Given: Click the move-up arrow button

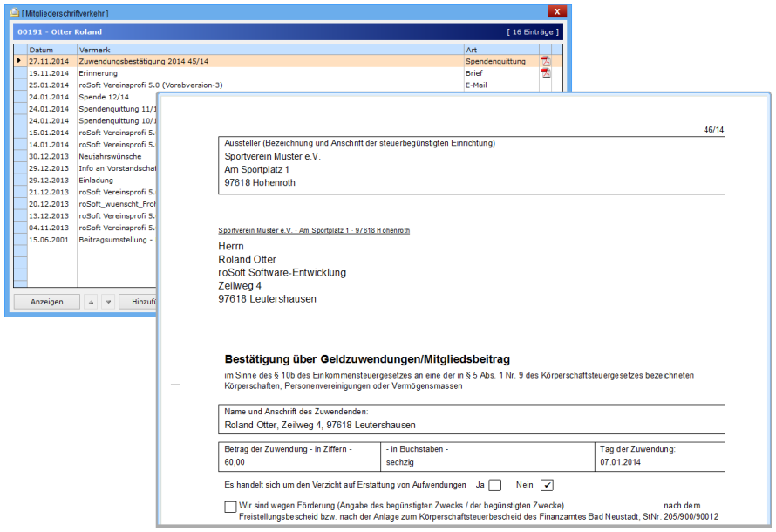Looking at the screenshot, I should click(90, 302).
